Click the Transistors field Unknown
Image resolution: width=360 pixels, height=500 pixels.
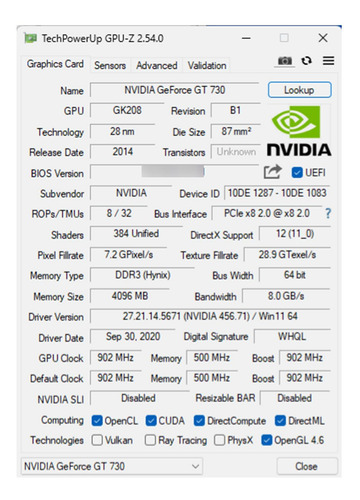tap(235, 152)
